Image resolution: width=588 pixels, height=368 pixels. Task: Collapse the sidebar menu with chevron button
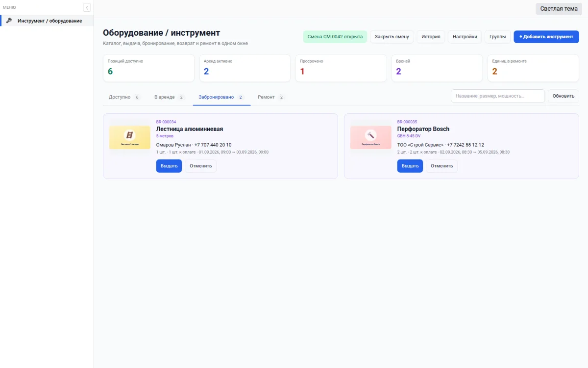87,7
